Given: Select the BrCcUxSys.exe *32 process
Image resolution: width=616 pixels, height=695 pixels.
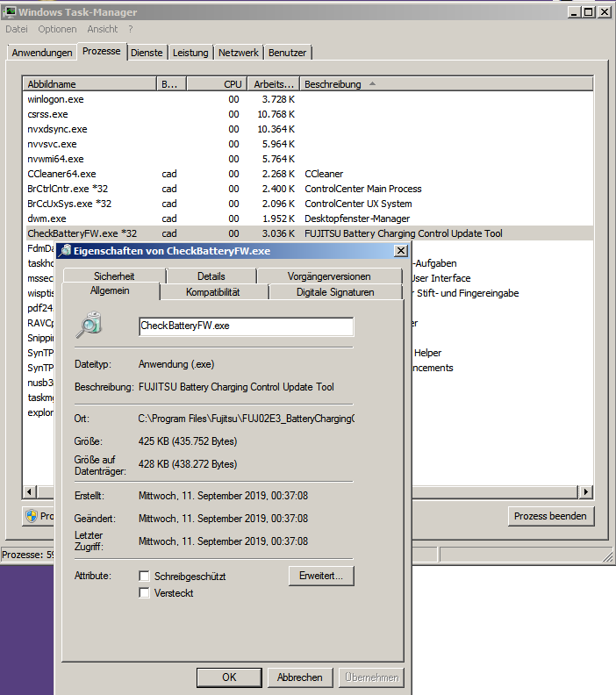Looking at the screenshot, I should point(308,204).
